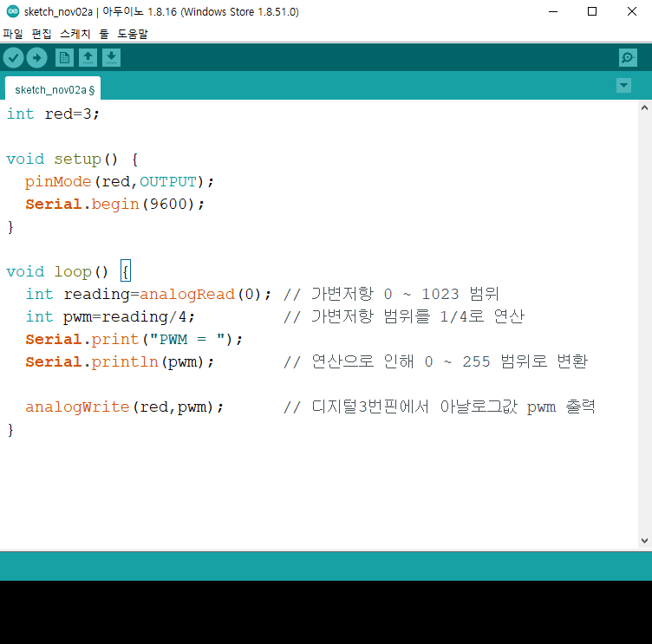Viewport: 652px width, 644px height.
Task: Click the 'analogWrite(red,pwm);' code
Action: click(124, 407)
